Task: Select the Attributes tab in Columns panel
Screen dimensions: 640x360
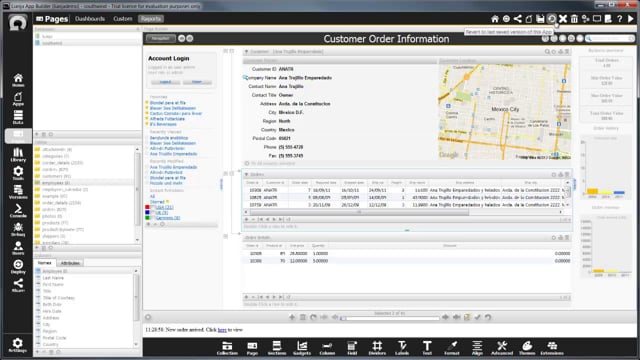Action: 70,263
